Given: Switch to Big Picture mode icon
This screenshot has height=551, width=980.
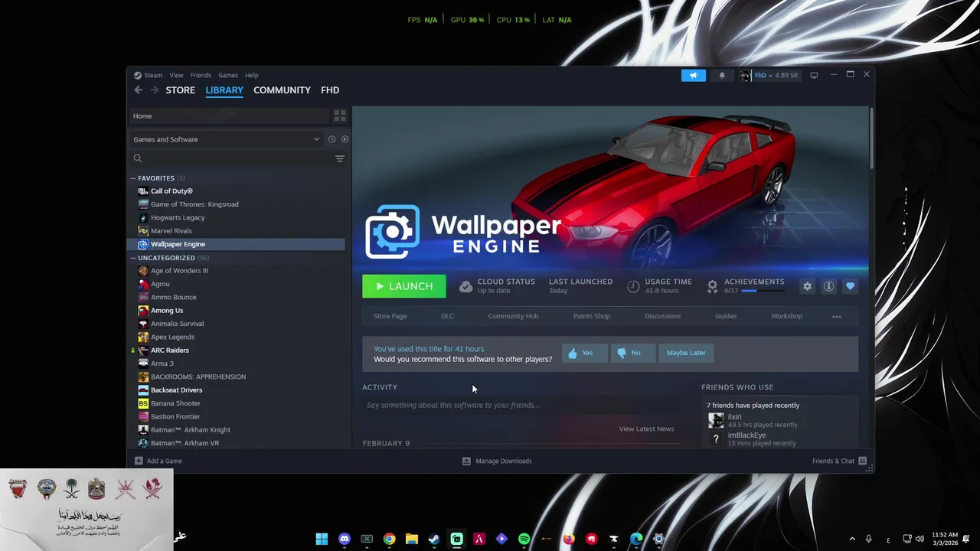Looking at the screenshot, I should tap(814, 75).
